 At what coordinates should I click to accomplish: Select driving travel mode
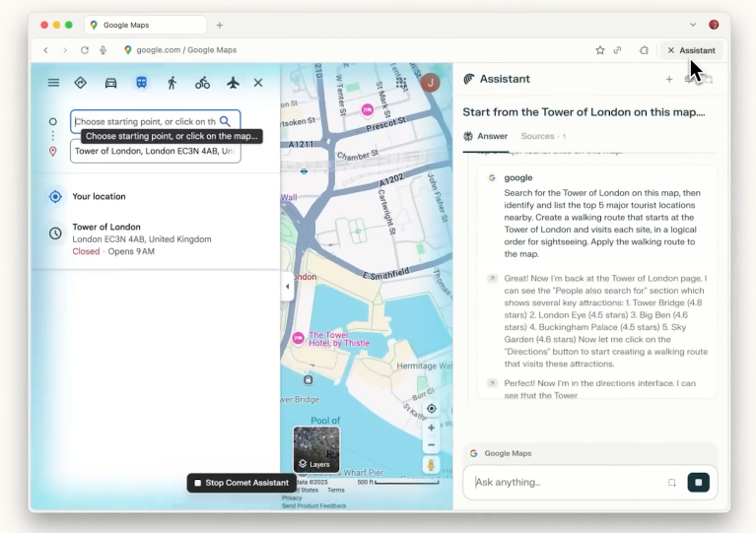[x=111, y=83]
